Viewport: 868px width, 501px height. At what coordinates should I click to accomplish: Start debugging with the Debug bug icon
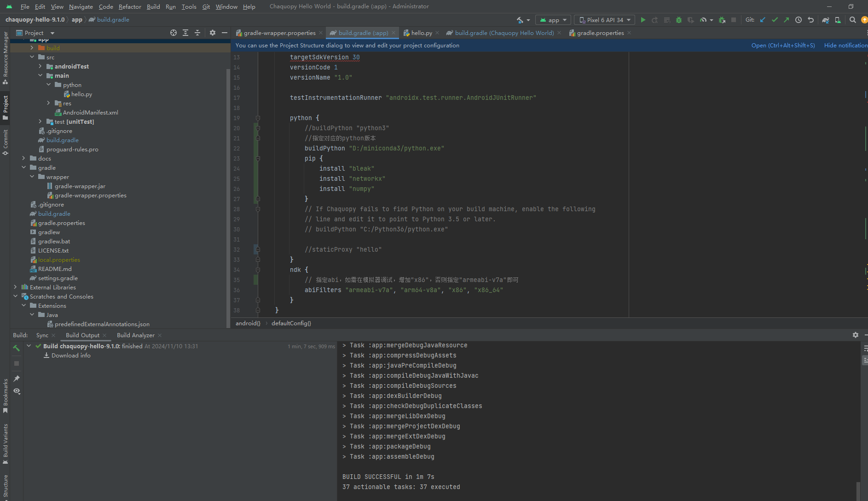[x=678, y=20]
